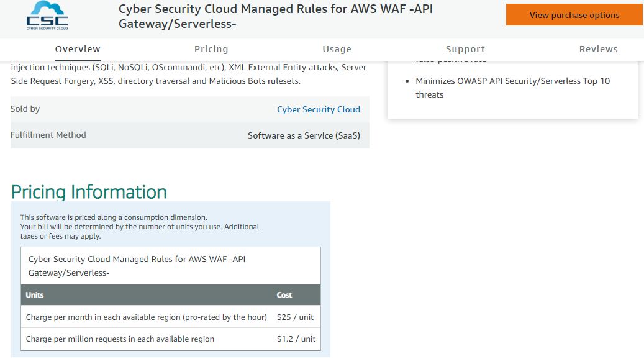Click Charge per month pro-rated row

click(x=170, y=317)
